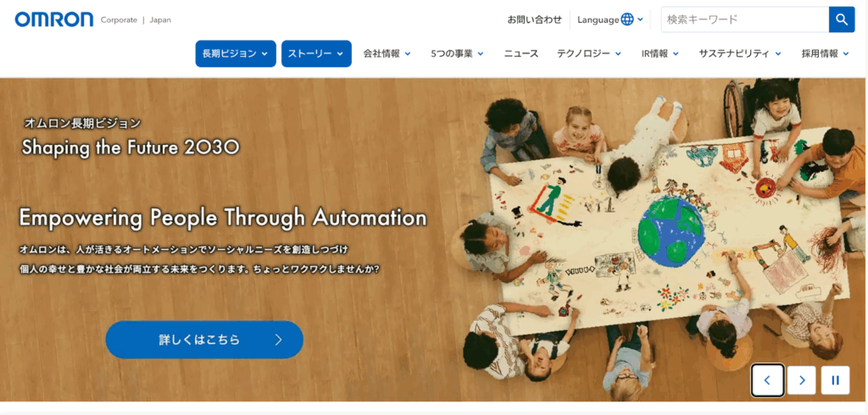Click the 詳しくはこちら button
Image resolution: width=868 pixels, height=415 pixels.
204,340
